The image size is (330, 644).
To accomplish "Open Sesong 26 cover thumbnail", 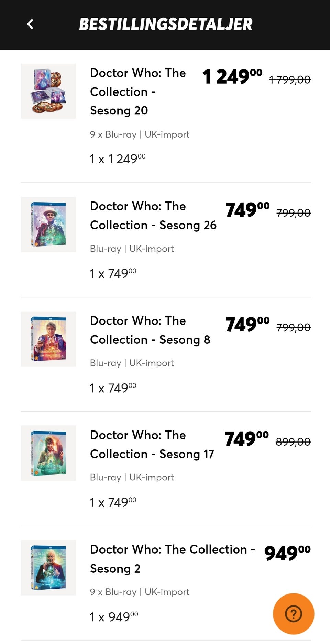I will (48, 225).
